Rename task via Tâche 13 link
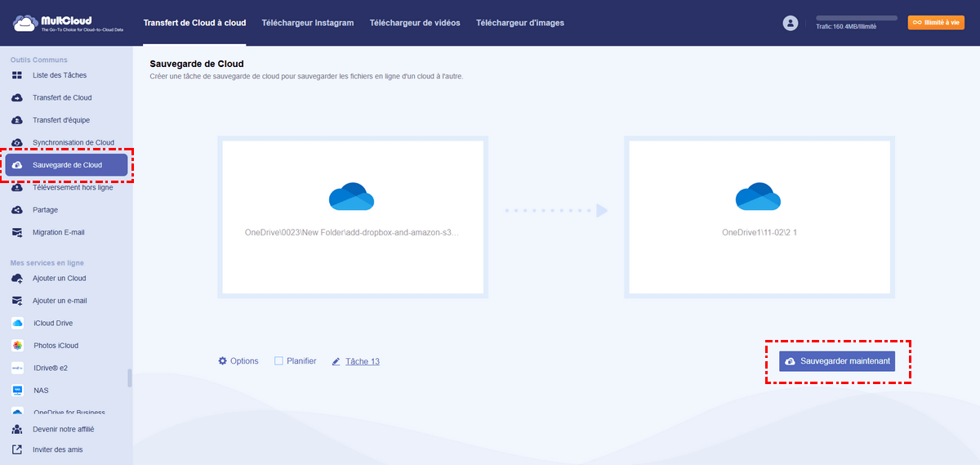Screen dimensions: 980x465 pos(363,361)
